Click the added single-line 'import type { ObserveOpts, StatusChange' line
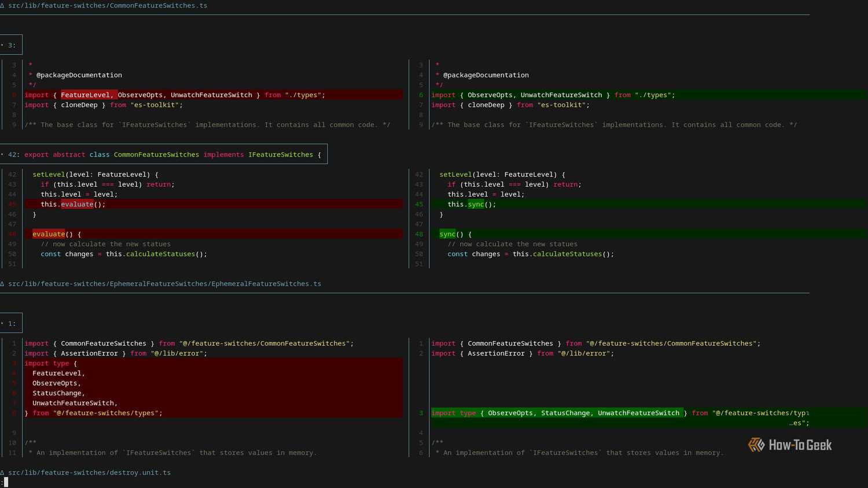 (x=649, y=413)
